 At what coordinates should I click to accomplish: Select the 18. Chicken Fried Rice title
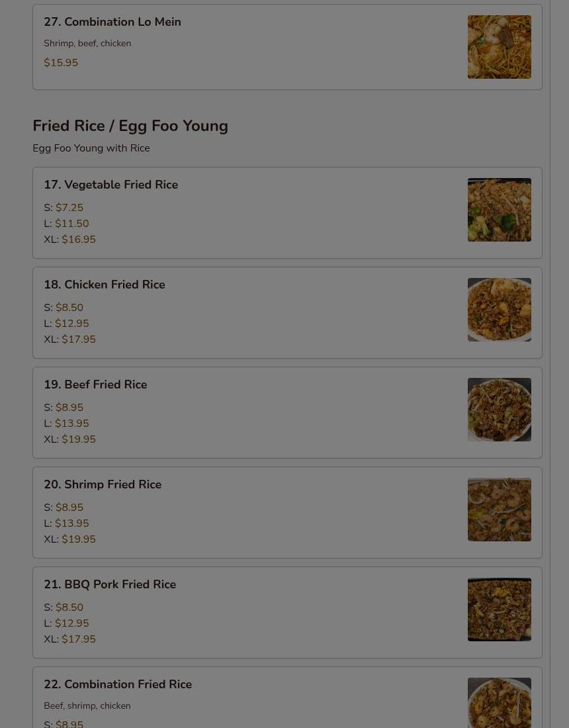pos(105,285)
